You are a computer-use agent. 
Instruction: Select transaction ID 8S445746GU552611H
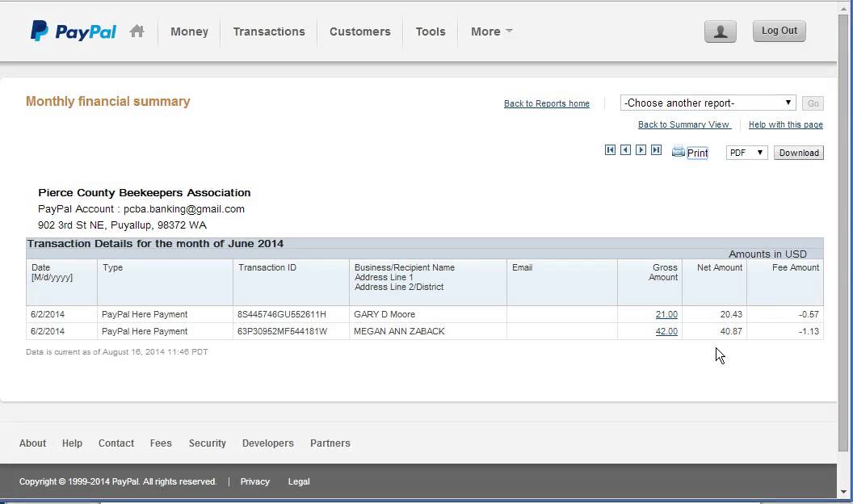pyautogui.click(x=282, y=314)
